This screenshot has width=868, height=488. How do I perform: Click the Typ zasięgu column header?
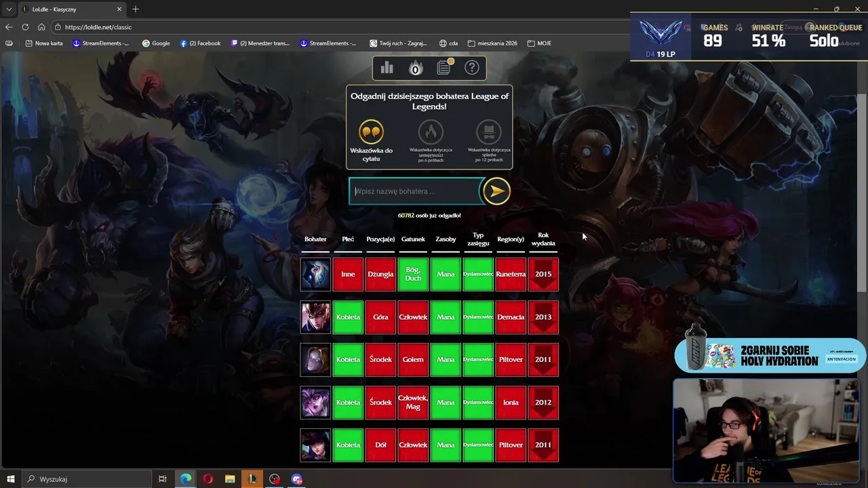click(478, 239)
